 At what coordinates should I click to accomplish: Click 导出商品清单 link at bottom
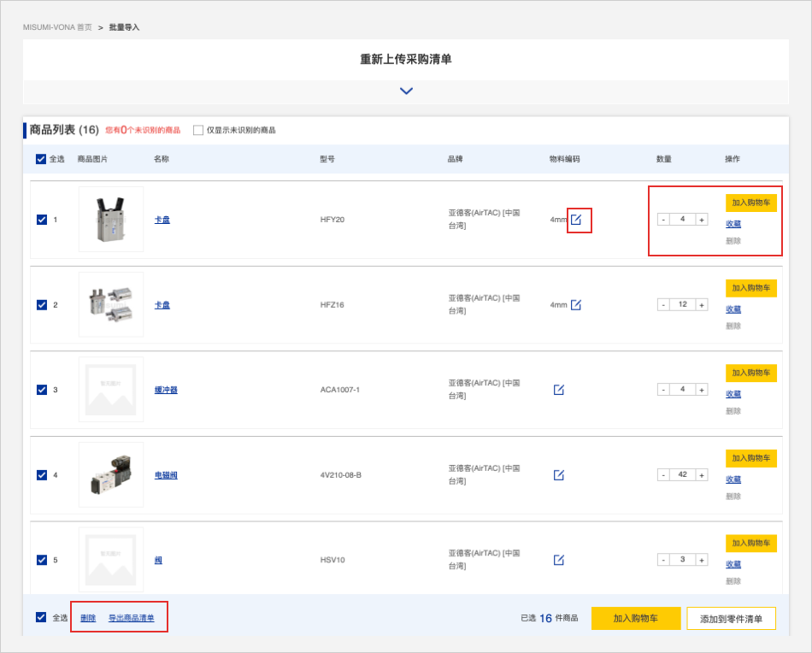point(131,618)
